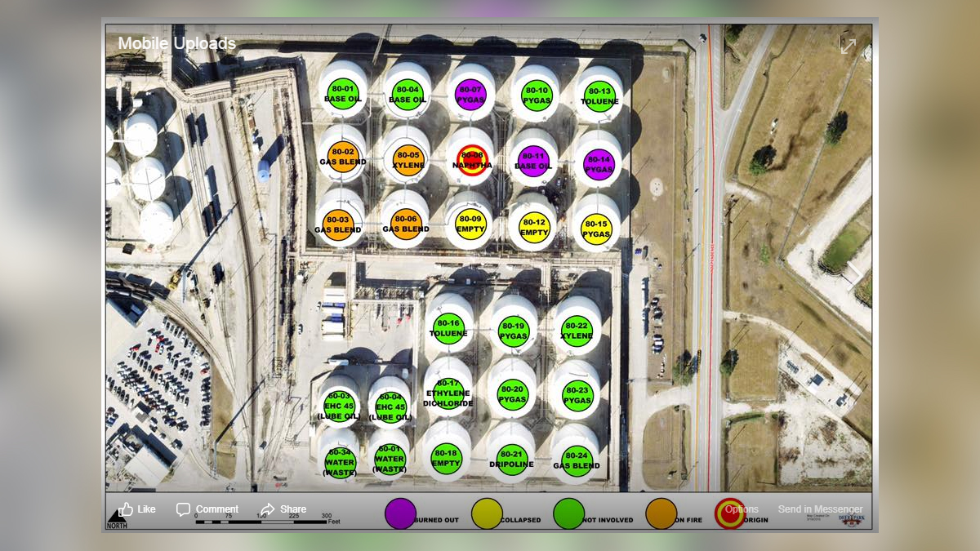Viewport: 980px width, 551px height.
Task: Select the yellow 80-15 Pygas tank marker
Action: pyautogui.click(x=596, y=229)
